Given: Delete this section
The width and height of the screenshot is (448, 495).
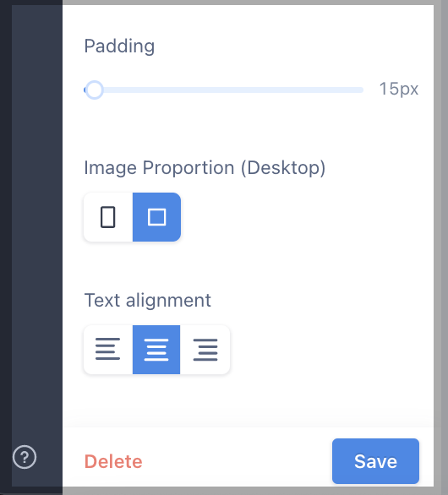Looking at the screenshot, I should click(113, 461).
